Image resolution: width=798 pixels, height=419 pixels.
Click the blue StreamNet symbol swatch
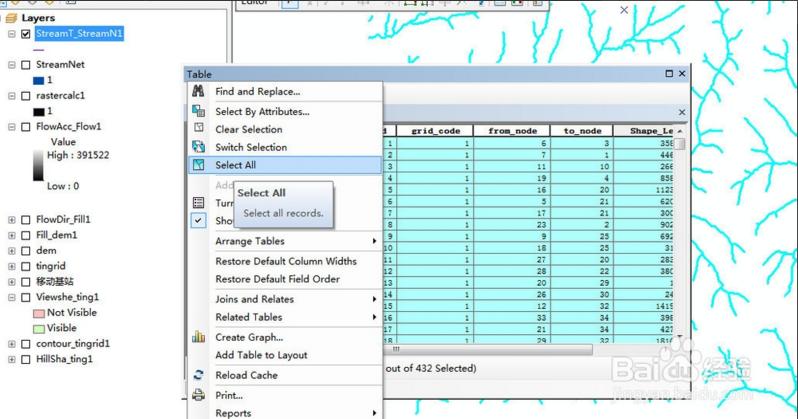pos(39,80)
